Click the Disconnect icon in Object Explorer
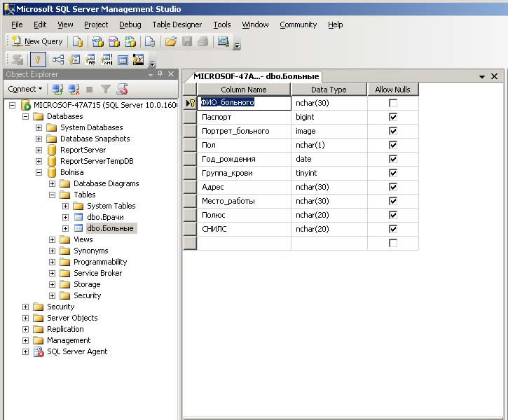508x420 pixels. click(74, 89)
